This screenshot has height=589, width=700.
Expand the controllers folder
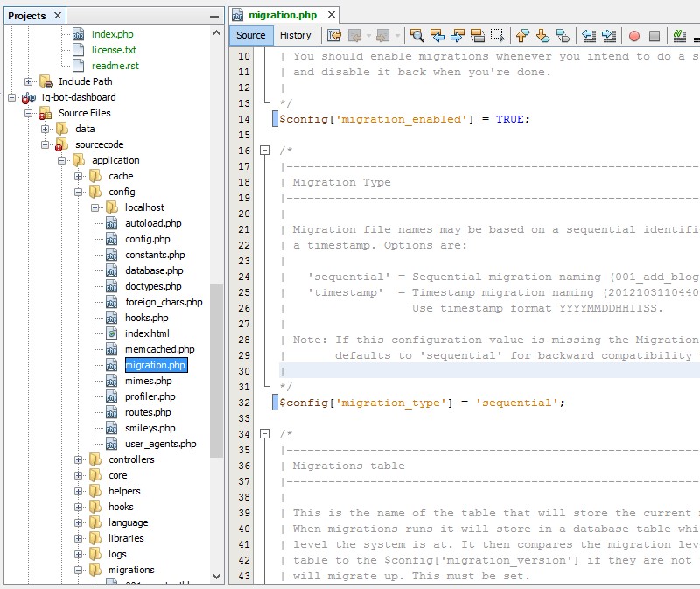(79, 459)
